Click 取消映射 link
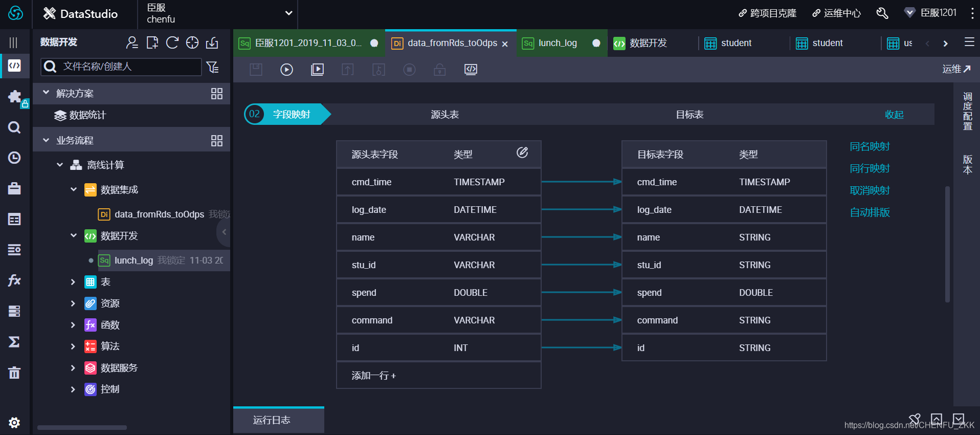The height and width of the screenshot is (435, 980). click(870, 191)
